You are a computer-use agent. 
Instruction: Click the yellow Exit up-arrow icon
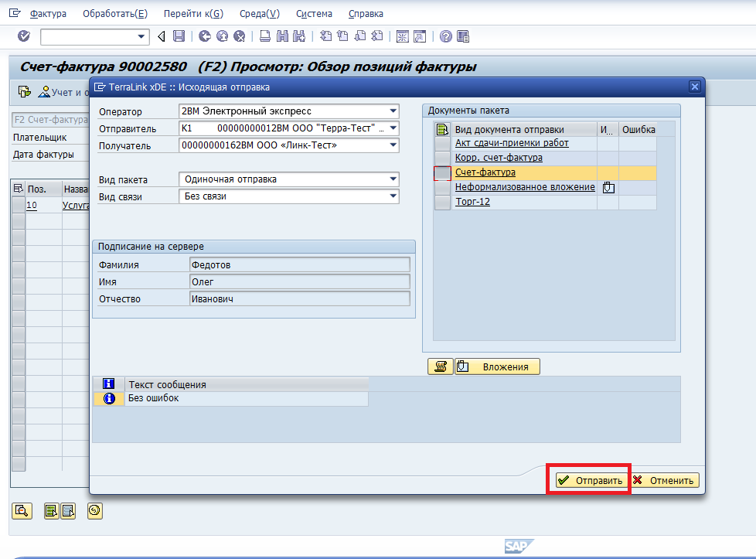(x=223, y=36)
